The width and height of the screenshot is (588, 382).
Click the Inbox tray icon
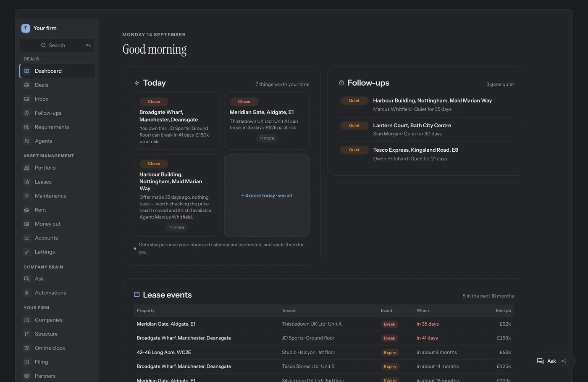click(26, 99)
